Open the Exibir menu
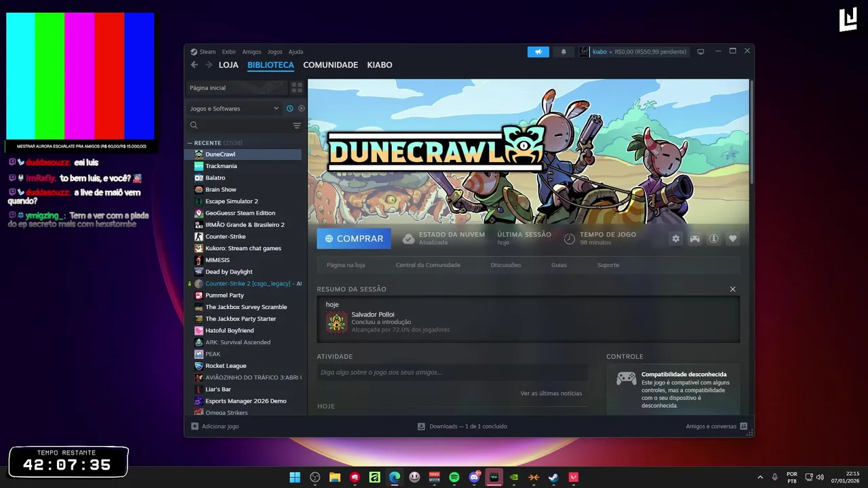Screen dimensions: 868x488 (x=229, y=52)
